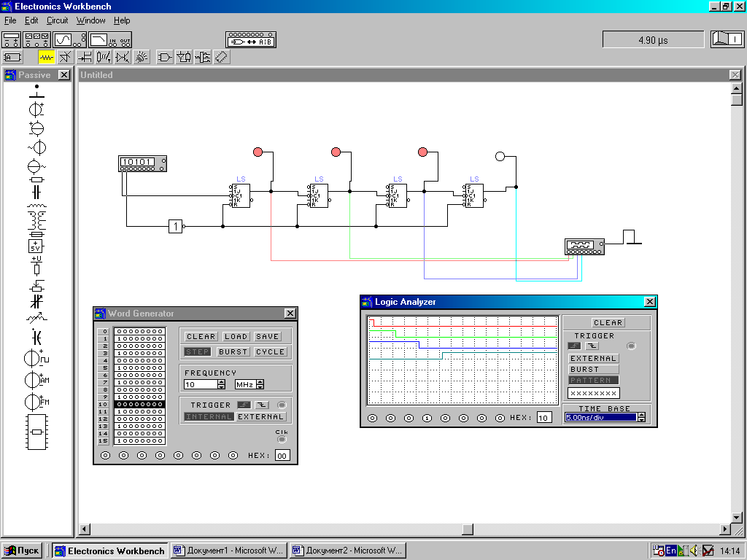The image size is (747, 560).
Task: Adjust the time base stepper arrows
Action: [642, 418]
